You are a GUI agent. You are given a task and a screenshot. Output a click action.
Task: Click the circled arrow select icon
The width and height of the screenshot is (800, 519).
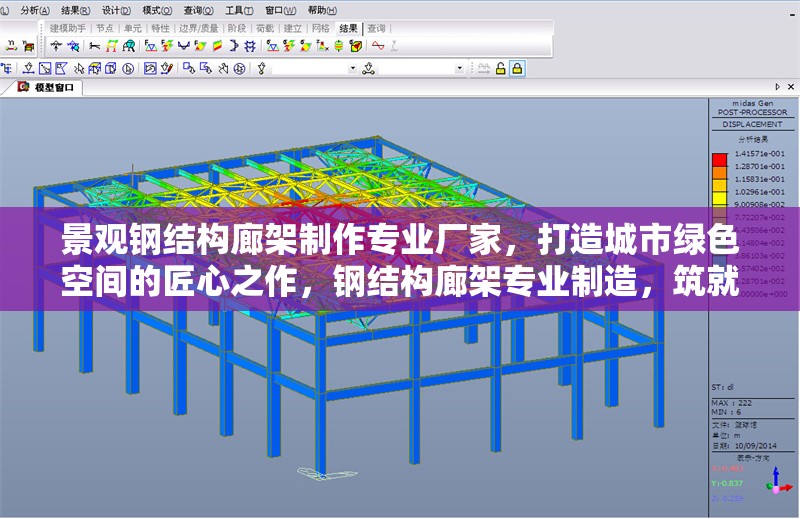128,68
